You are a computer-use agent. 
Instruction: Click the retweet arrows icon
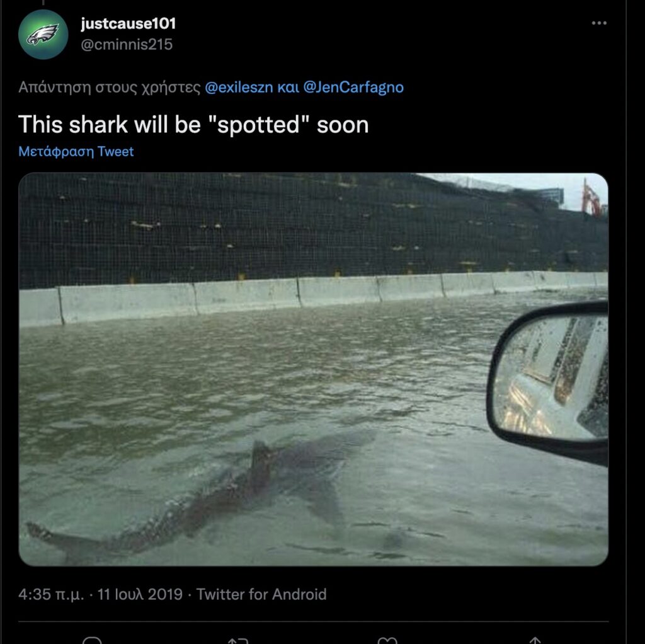pos(237,640)
